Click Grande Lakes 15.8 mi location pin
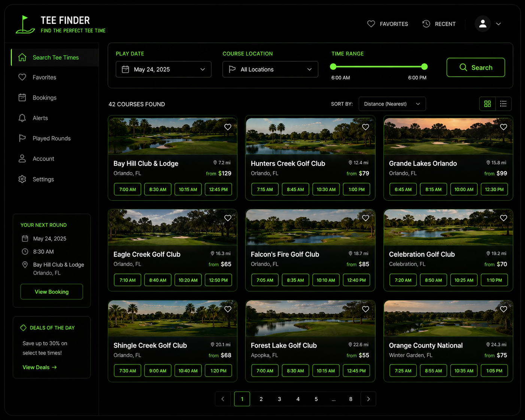 click(488, 162)
